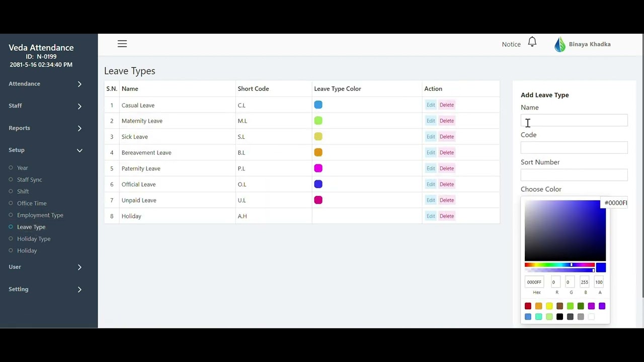This screenshot has width=644, height=362.
Task: Click the alpha transparency slider
Action: coord(559,270)
